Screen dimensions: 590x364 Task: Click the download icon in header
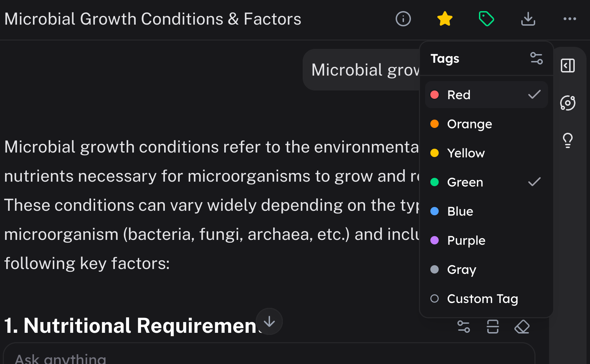pyautogui.click(x=528, y=19)
